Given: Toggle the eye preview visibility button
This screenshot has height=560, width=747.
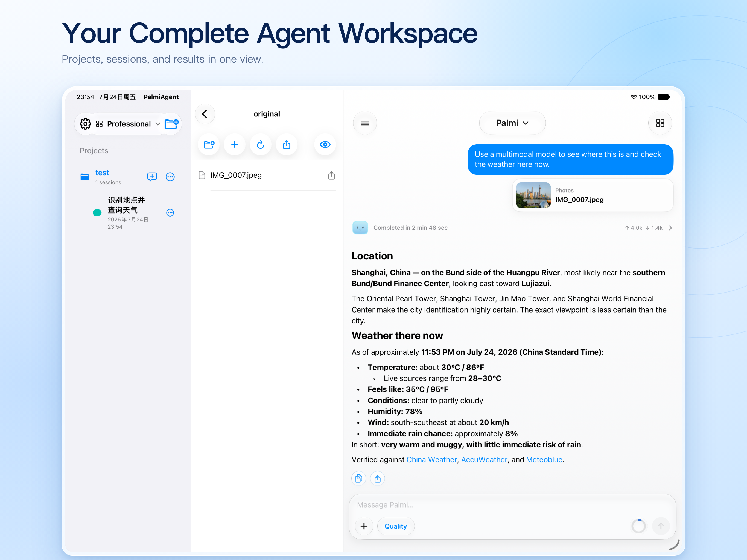Looking at the screenshot, I should tap(325, 145).
